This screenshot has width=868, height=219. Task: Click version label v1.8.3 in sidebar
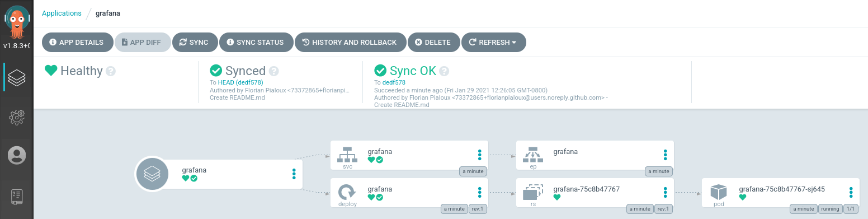(x=17, y=46)
